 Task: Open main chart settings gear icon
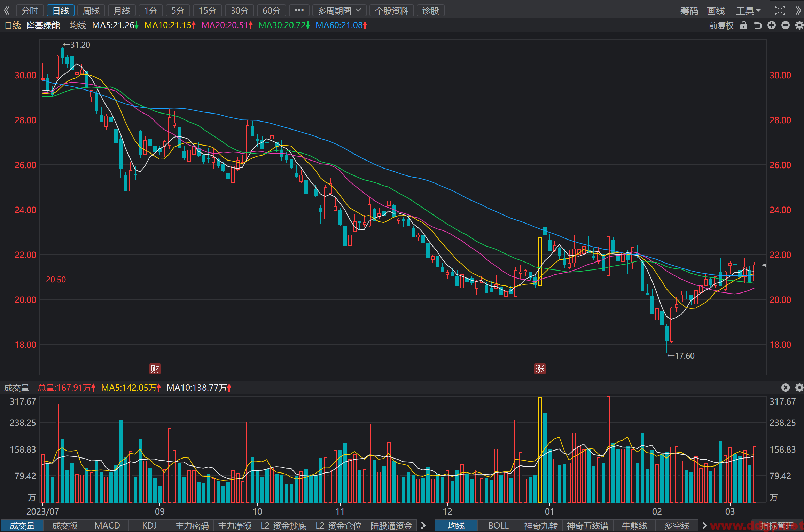(799, 25)
